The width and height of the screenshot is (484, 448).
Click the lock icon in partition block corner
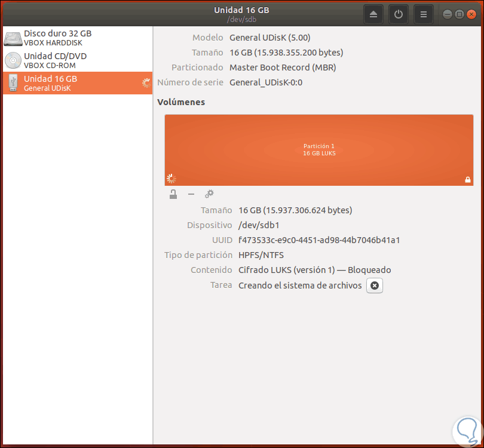click(x=467, y=180)
